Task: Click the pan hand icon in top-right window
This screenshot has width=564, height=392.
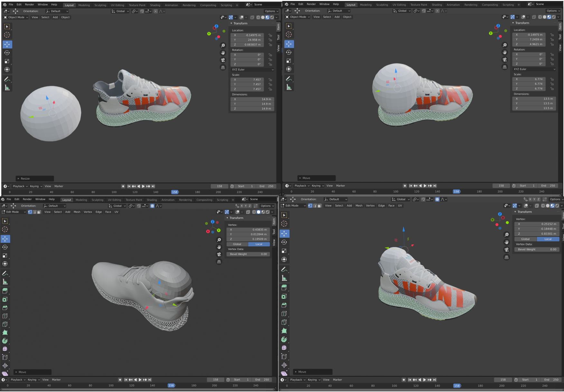Action: tap(505, 52)
